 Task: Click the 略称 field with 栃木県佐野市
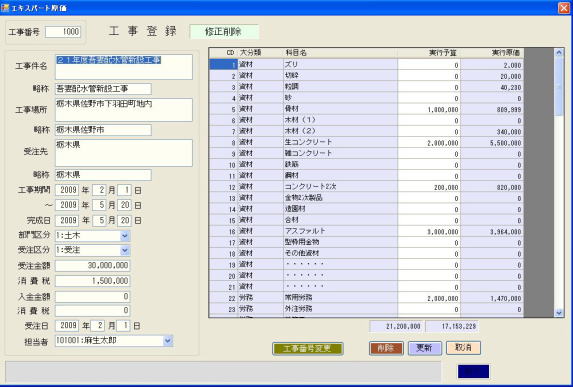pos(103,130)
